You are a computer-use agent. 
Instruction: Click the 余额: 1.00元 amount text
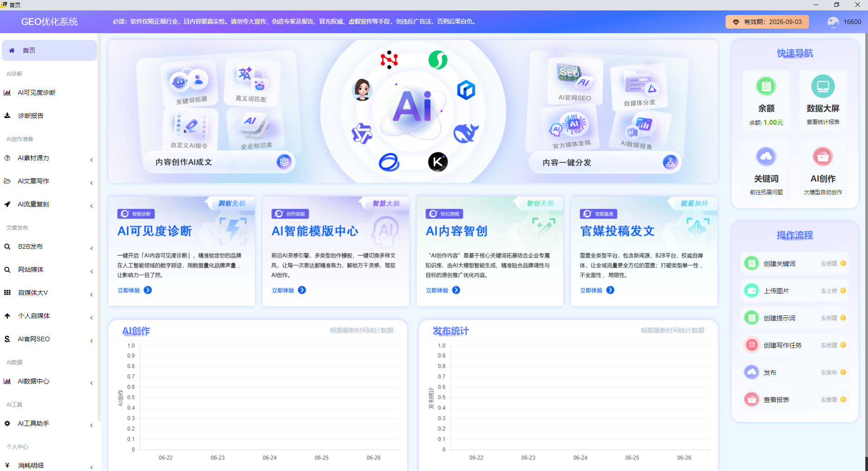pyautogui.click(x=766, y=123)
